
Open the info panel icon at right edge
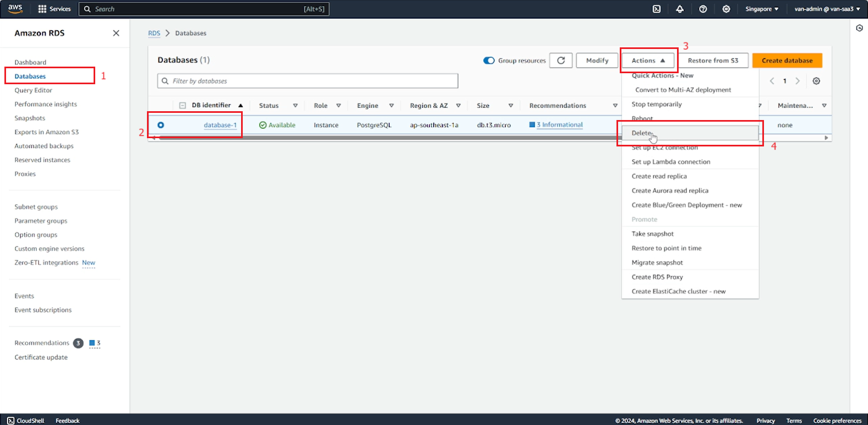coord(859,28)
